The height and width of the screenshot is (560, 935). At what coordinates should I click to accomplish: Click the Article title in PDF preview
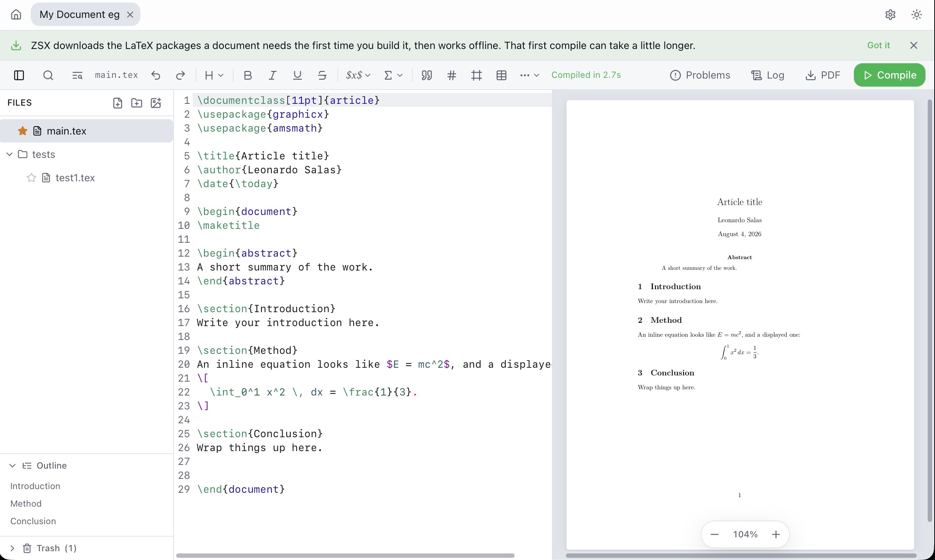(x=739, y=202)
